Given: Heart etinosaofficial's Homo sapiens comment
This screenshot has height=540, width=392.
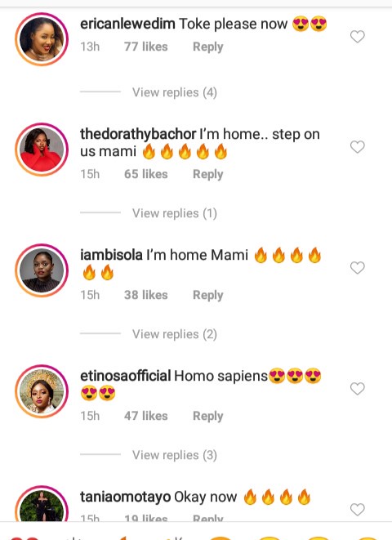Looking at the screenshot, I should click(357, 389).
